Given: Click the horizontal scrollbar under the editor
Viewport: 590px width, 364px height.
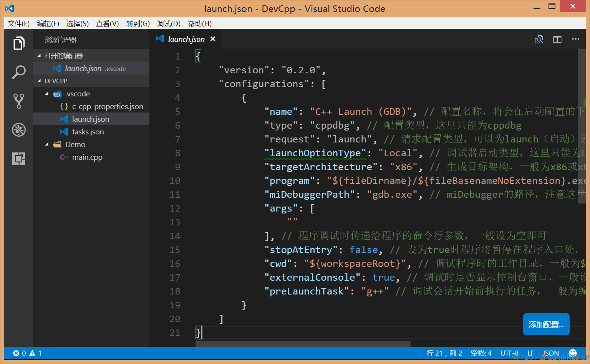Looking at the screenshot, I should tap(303, 344).
